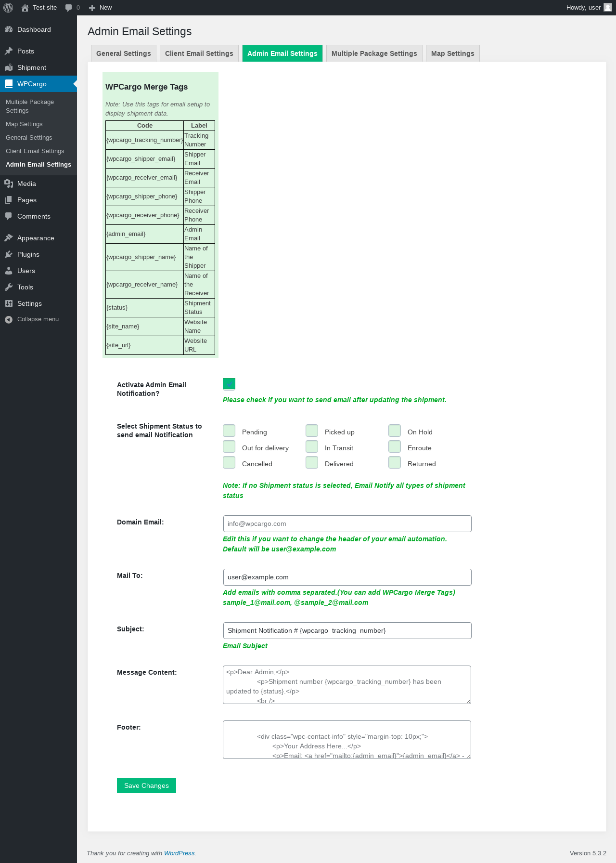This screenshot has width=616, height=863.
Task: Click the Users person icon
Action: tap(9, 271)
